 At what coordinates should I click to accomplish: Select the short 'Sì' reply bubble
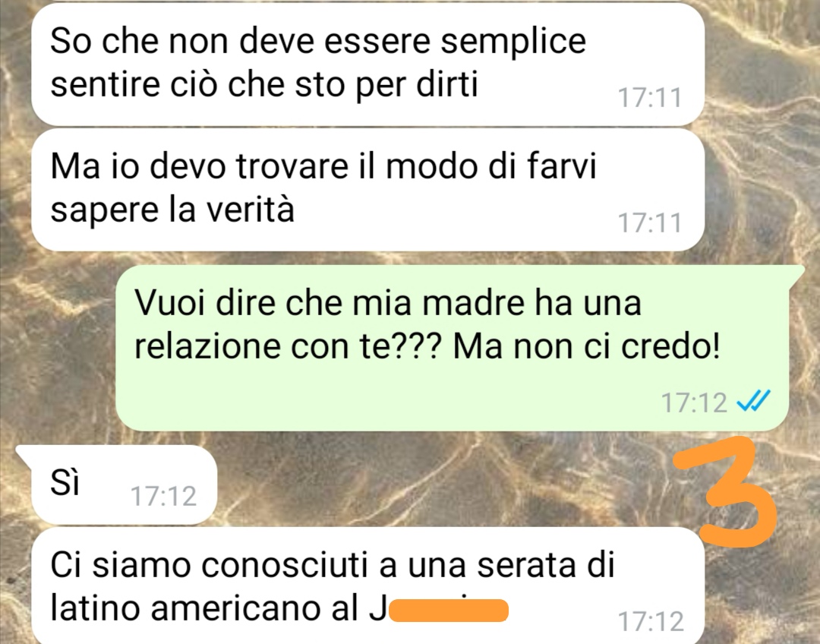[124, 485]
